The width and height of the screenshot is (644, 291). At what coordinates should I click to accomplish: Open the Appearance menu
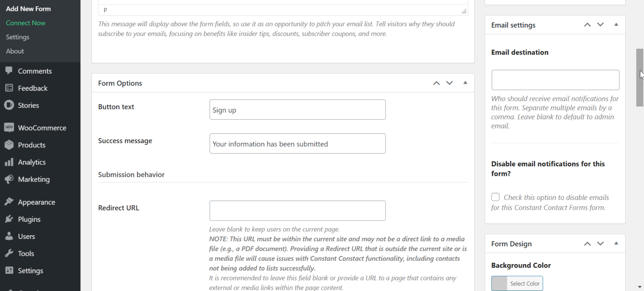[x=36, y=202]
